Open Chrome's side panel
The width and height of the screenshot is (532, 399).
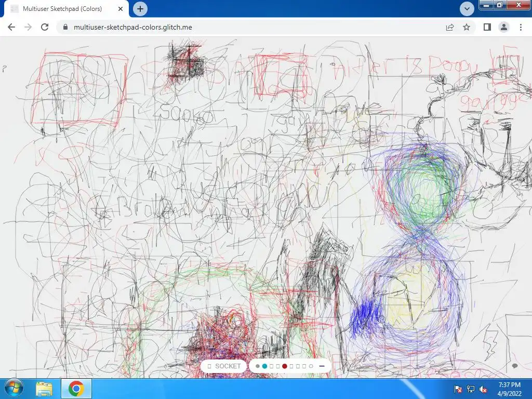point(487,27)
